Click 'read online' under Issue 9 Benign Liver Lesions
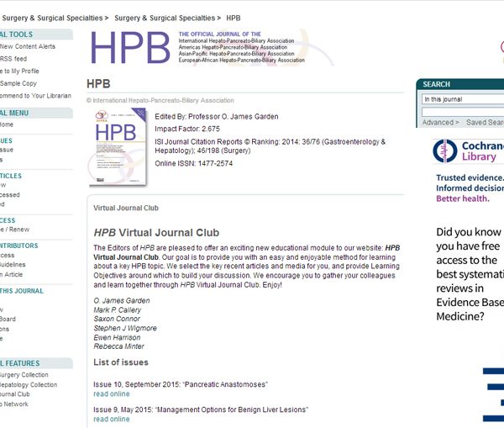This screenshot has width=504, height=428. coord(112,419)
